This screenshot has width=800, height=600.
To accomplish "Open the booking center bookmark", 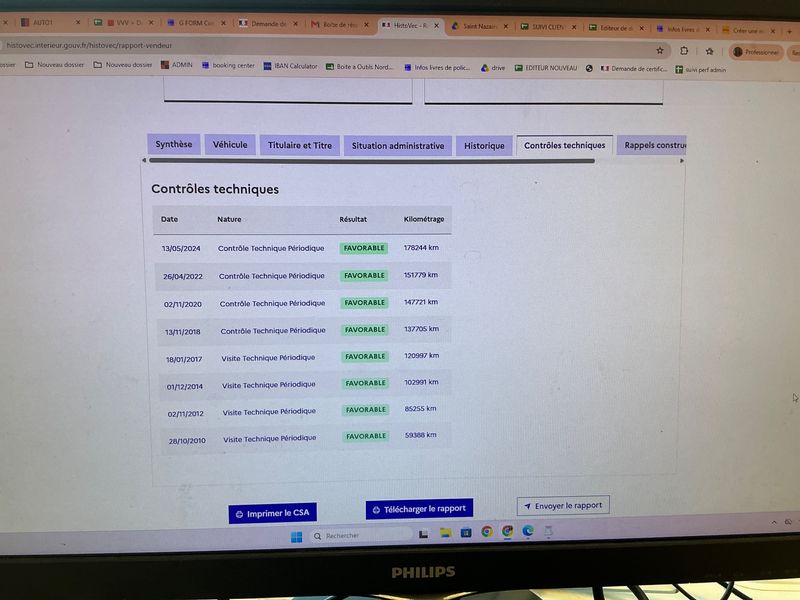I will pos(229,65).
